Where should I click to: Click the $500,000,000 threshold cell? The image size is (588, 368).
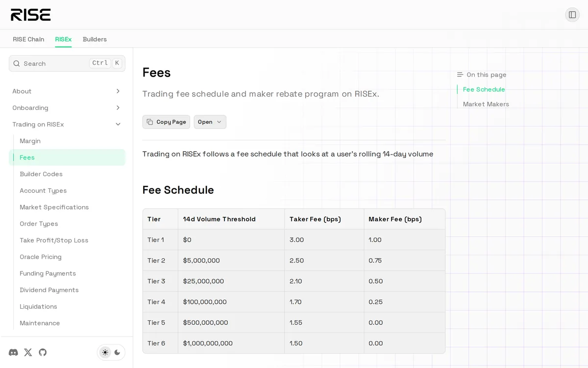(x=231, y=322)
